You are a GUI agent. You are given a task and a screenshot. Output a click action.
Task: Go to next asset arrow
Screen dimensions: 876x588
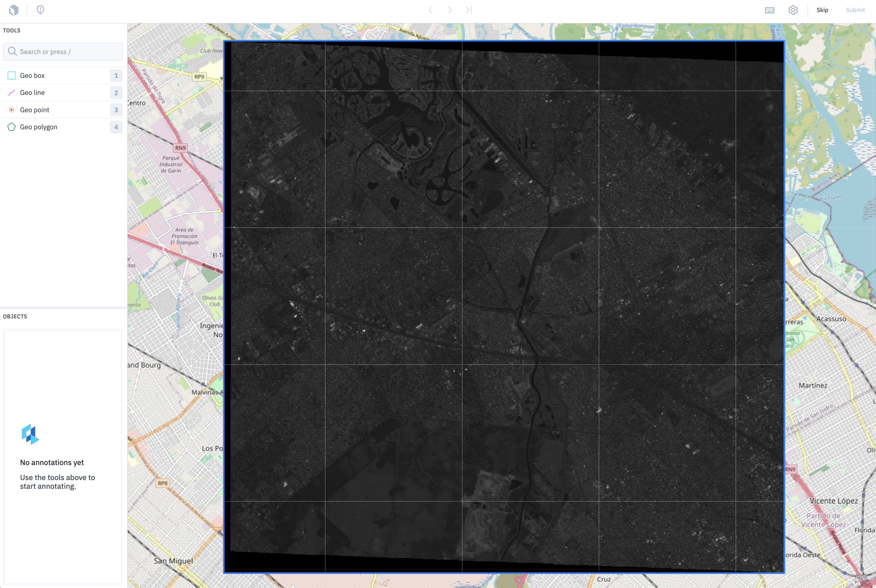point(450,10)
